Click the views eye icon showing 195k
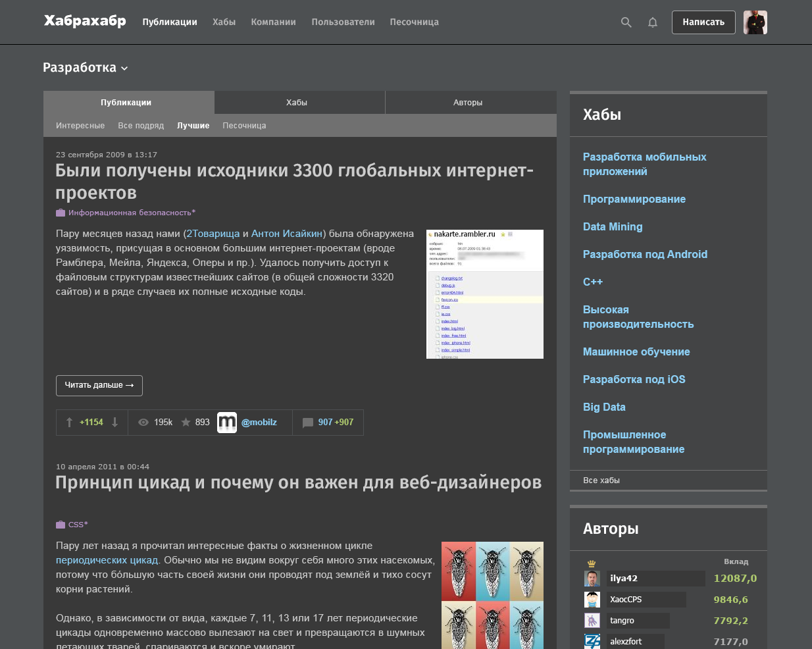This screenshot has height=649, width=812. (143, 422)
